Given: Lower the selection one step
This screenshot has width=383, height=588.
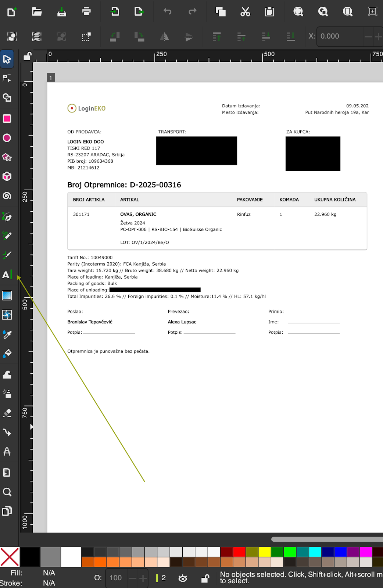Looking at the screenshot, I should (x=266, y=36).
